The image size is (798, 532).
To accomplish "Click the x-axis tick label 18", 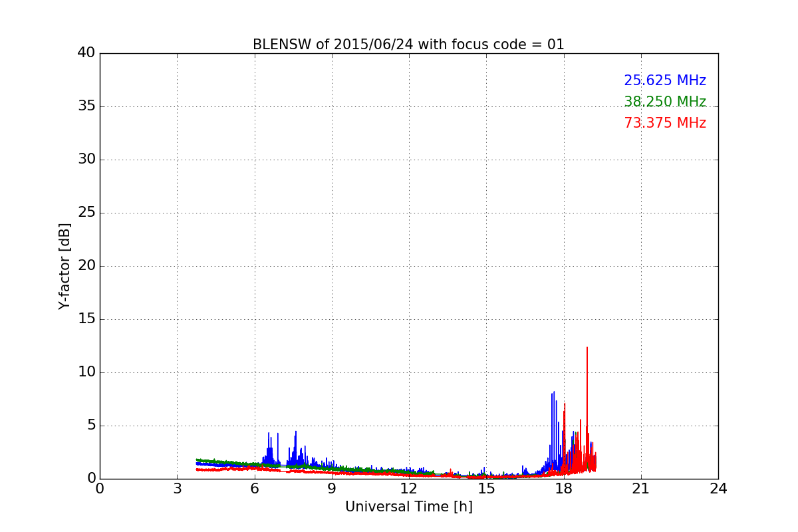I will 564,489.
